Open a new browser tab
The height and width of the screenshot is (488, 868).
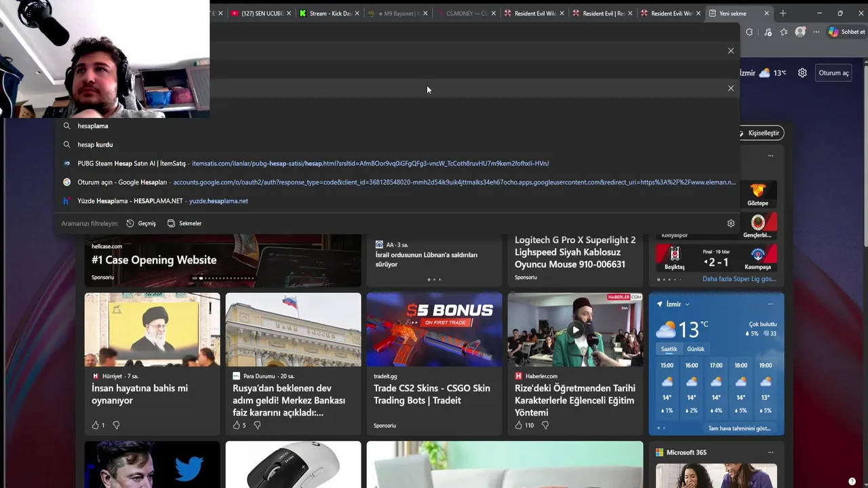click(x=783, y=14)
